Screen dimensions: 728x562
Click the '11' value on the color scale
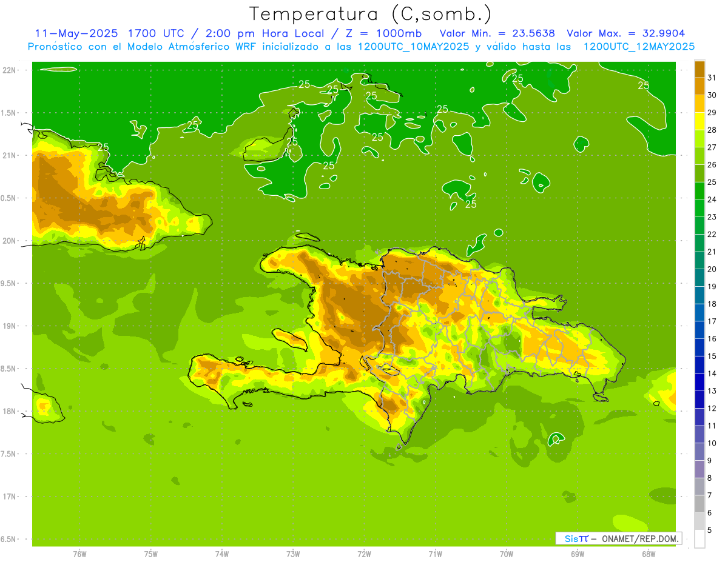pos(712,426)
